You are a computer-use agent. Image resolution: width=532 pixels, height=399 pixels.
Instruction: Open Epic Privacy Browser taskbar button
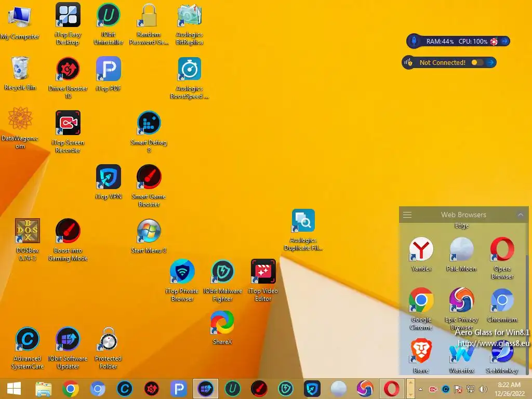[x=365, y=389]
